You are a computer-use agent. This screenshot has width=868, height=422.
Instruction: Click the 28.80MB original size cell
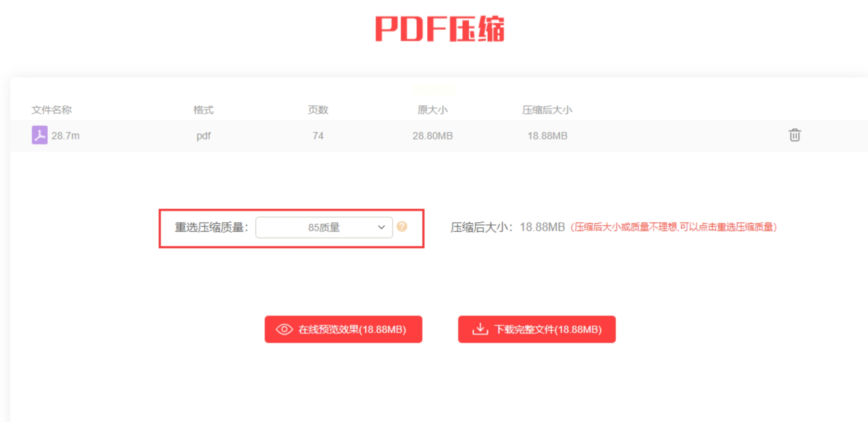pyautogui.click(x=432, y=136)
